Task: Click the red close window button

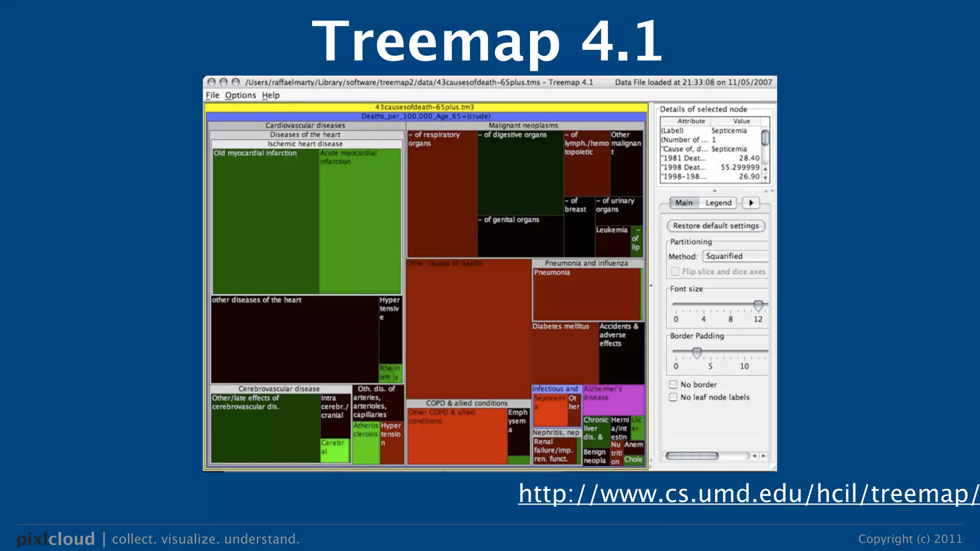Action: (212, 82)
